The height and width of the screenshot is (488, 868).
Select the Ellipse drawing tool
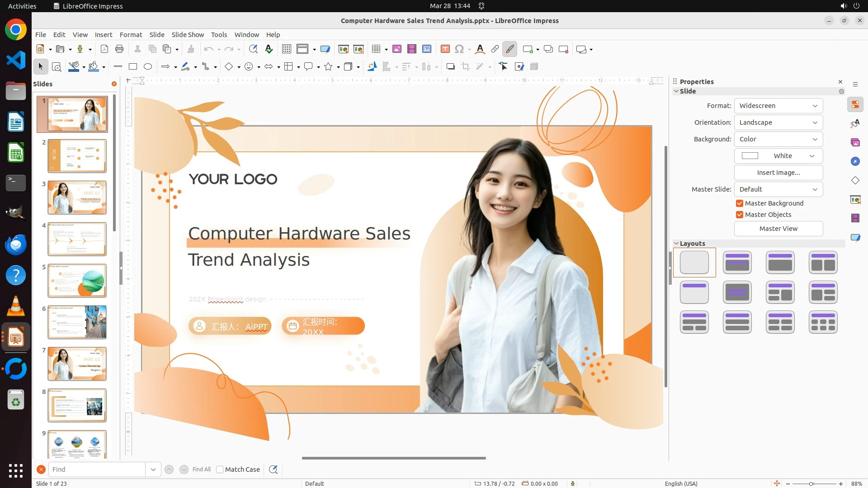point(148,67)
